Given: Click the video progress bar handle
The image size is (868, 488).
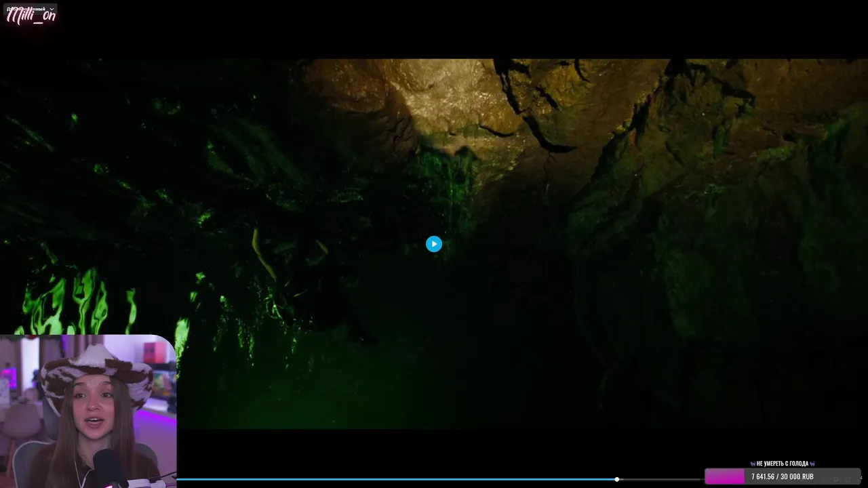Looking at the screenshot, I should coord(617,479).
